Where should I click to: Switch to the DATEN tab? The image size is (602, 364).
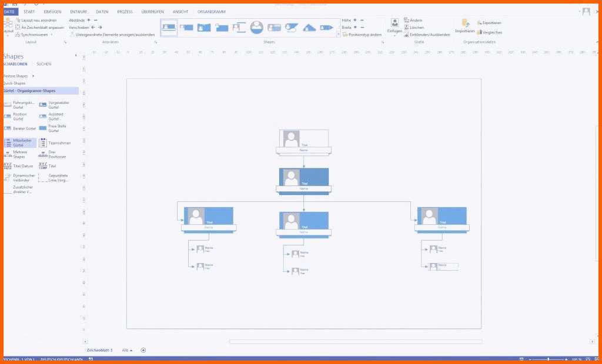tap(102, 12)
